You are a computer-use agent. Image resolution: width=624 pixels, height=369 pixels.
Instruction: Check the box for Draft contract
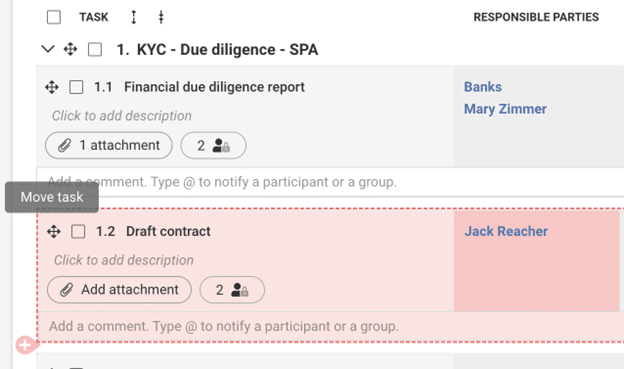point(78,231)
